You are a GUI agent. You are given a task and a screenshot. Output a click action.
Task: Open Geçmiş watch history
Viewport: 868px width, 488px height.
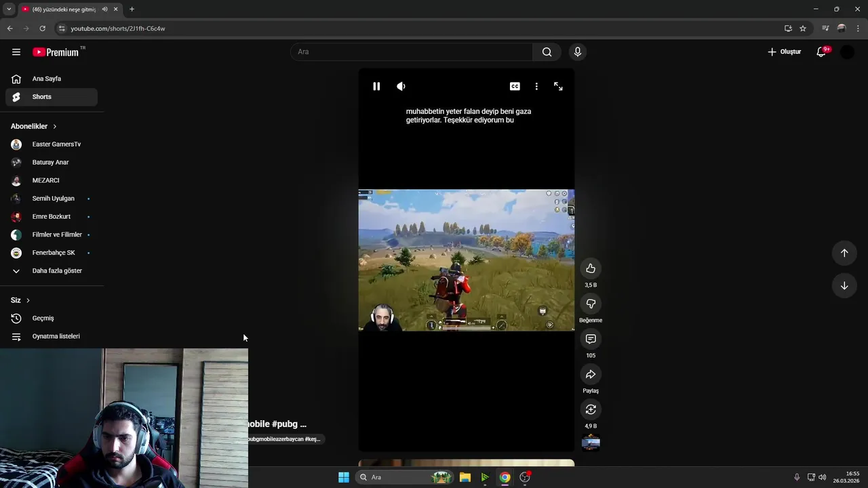pyautogui.click(x=52, y=319)
